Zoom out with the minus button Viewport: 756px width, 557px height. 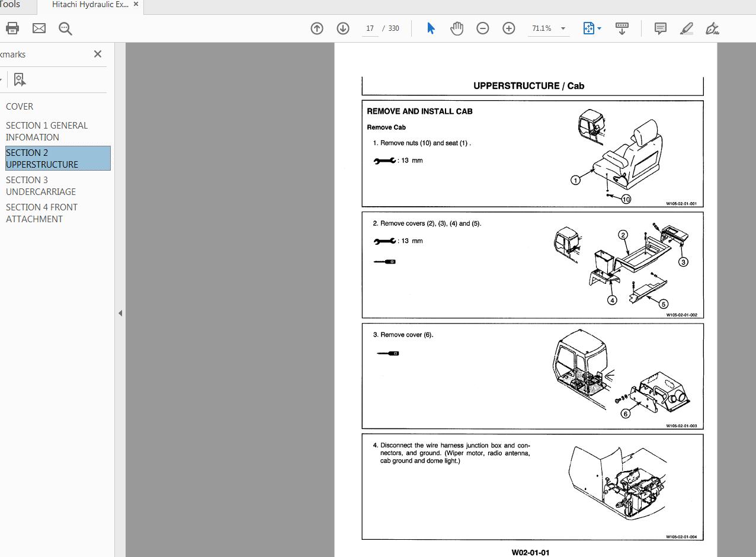[x=483, y=28]
